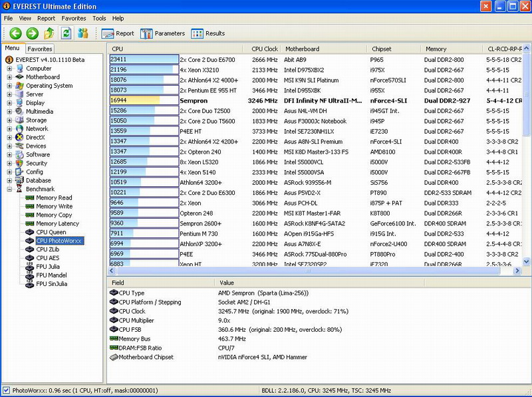Sort by the Motherboard column header
This screenshot has height=397, width=532.
323,49
